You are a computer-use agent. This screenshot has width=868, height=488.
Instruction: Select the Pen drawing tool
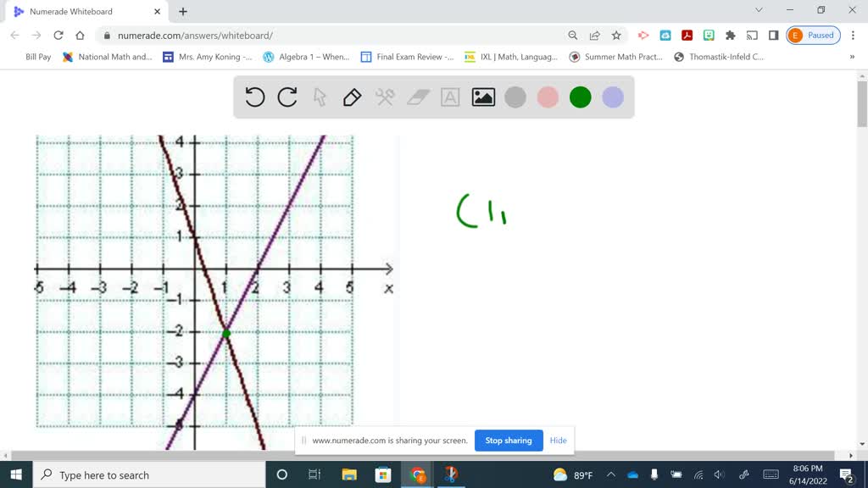pos(352,97)
